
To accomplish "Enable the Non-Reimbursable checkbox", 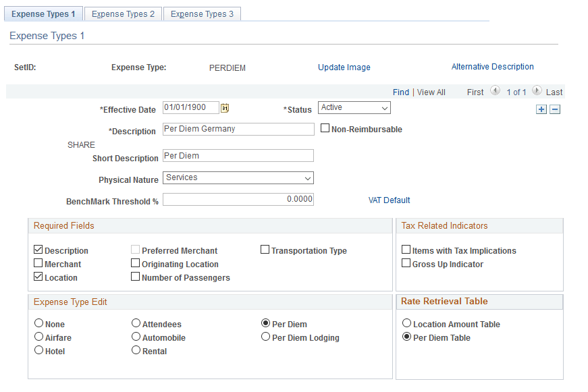I will click(325, 128).
